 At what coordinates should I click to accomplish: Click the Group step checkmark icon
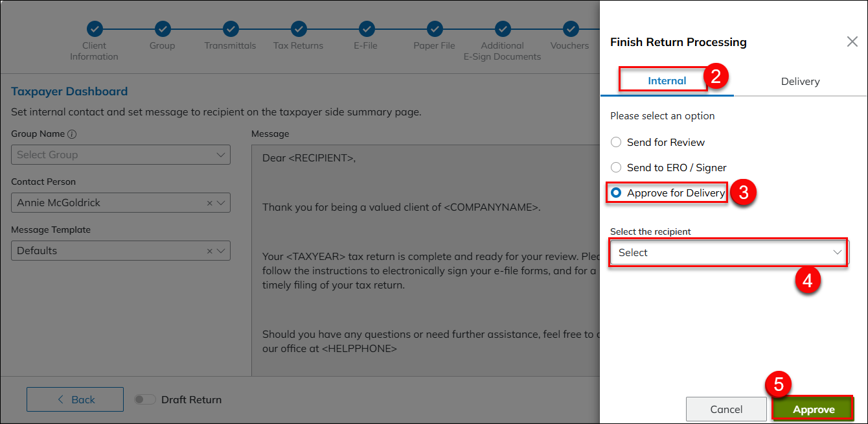coord(163,29)
